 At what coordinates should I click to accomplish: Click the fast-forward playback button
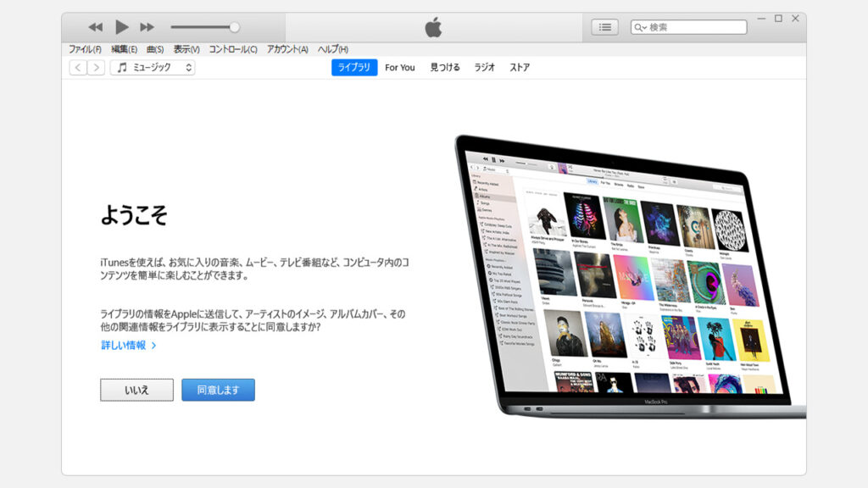pos(147,27)
